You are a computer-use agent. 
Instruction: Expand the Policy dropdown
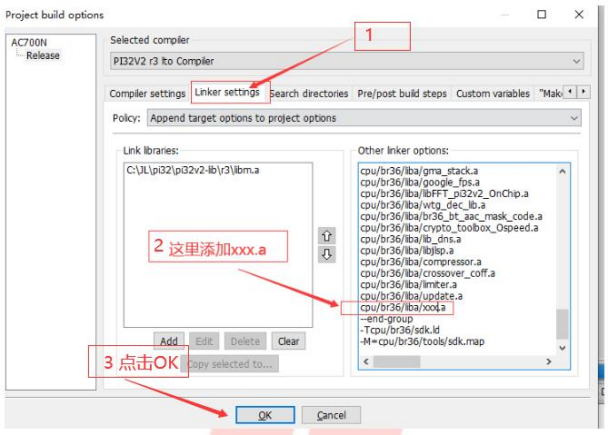coord(364,118)
